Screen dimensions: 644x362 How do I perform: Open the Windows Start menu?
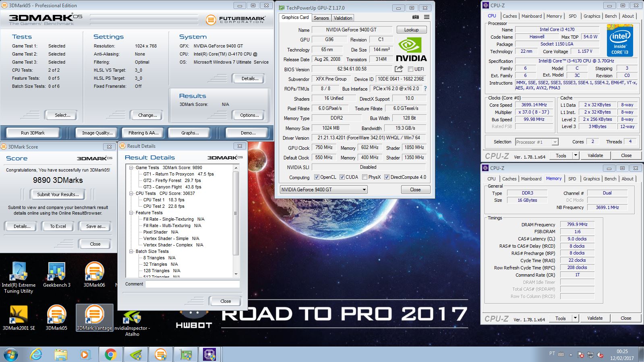click(10, 354)
